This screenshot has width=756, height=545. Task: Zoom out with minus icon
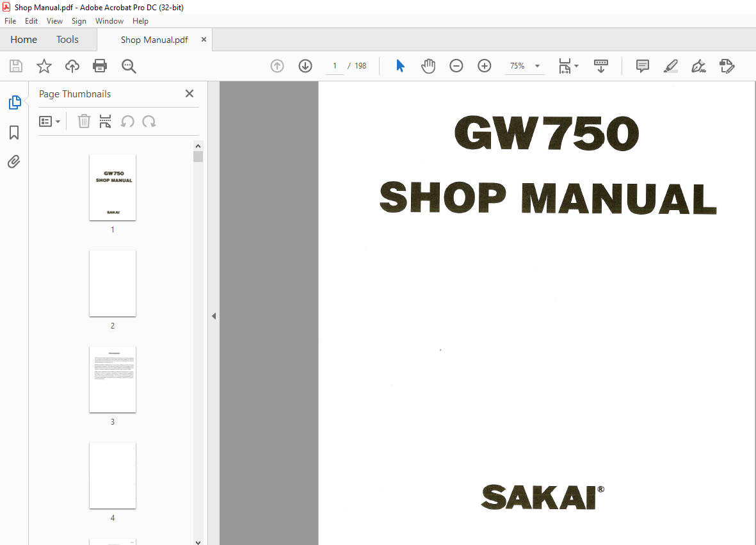click(x=456, y=66)
